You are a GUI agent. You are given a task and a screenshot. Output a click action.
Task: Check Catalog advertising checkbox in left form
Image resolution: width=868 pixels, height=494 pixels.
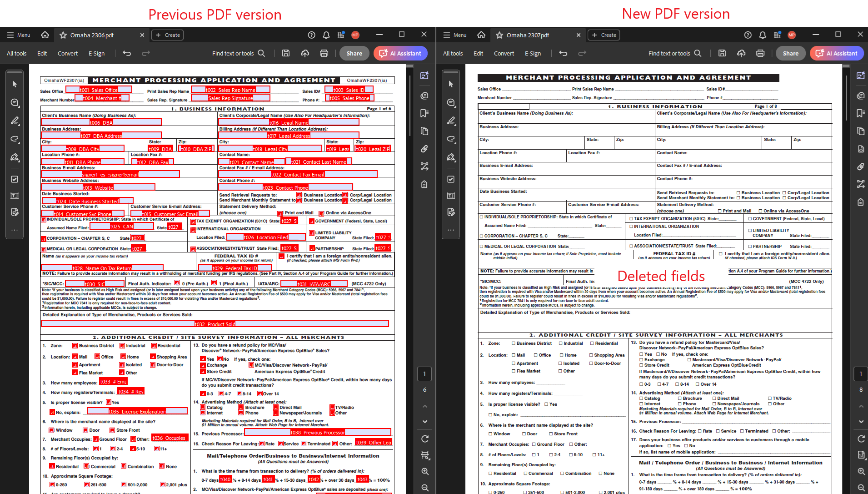(203, 408)
